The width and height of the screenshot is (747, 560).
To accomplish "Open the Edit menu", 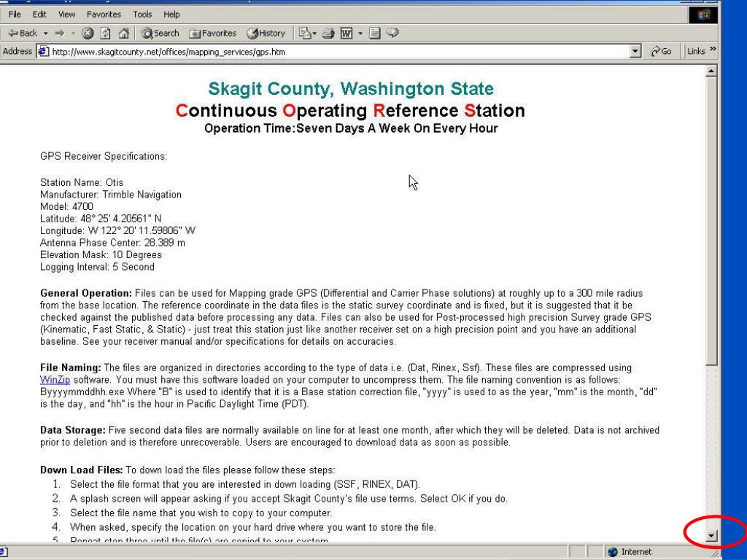I will [x=39, y=15].
